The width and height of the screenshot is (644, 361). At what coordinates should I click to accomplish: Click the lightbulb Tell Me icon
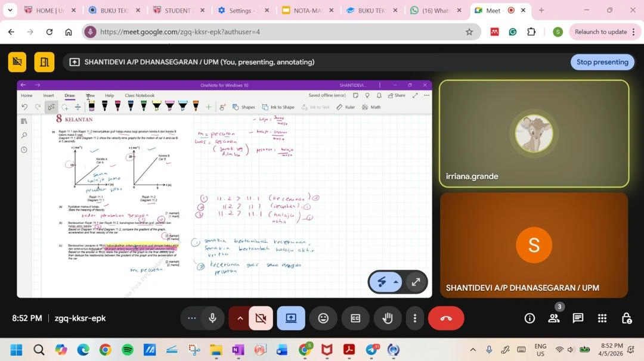tap(367, 95)
